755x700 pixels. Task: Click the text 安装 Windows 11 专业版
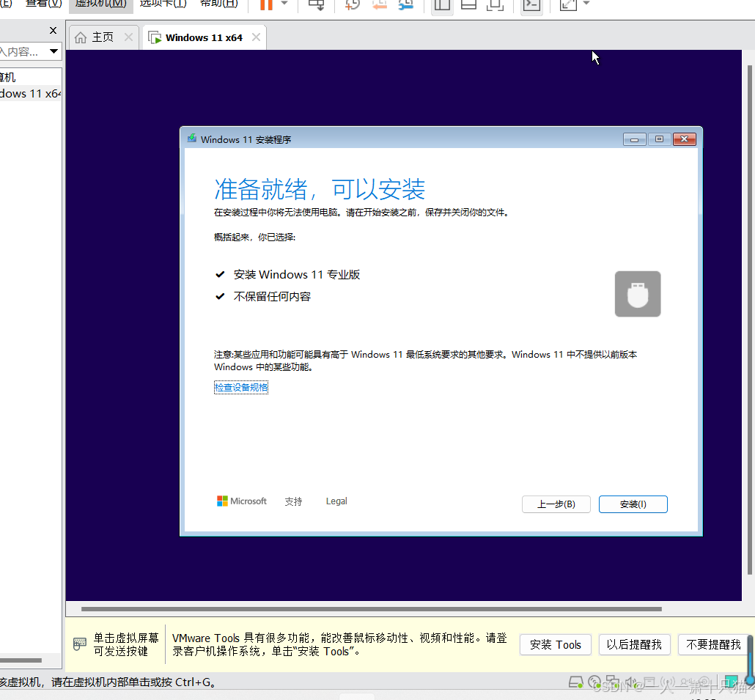[x=297, y=274]
